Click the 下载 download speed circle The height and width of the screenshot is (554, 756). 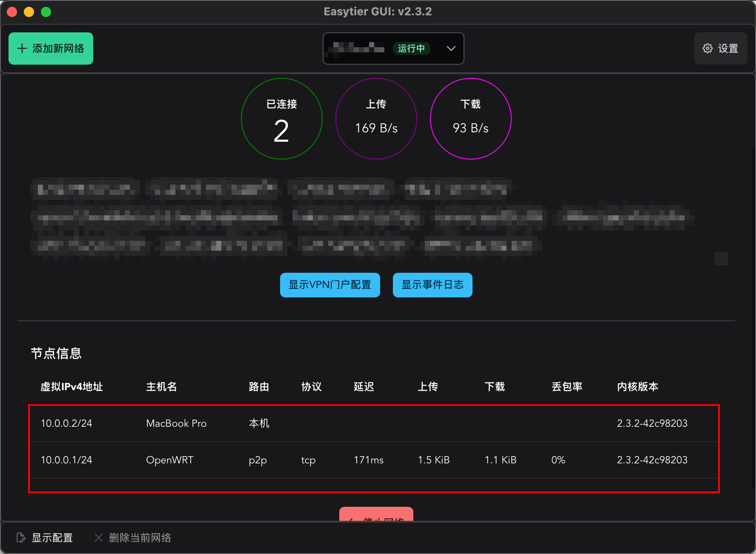click(470, 119)
